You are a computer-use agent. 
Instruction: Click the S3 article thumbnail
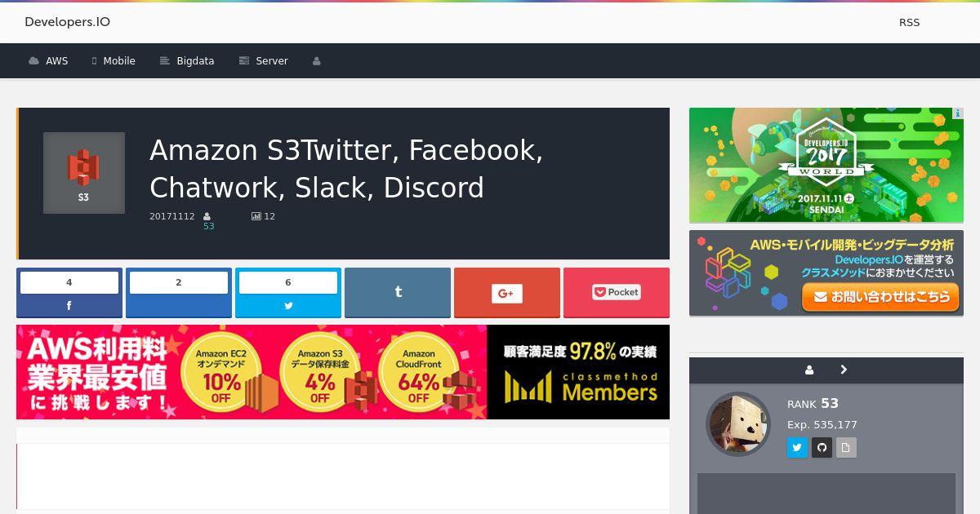84,173
